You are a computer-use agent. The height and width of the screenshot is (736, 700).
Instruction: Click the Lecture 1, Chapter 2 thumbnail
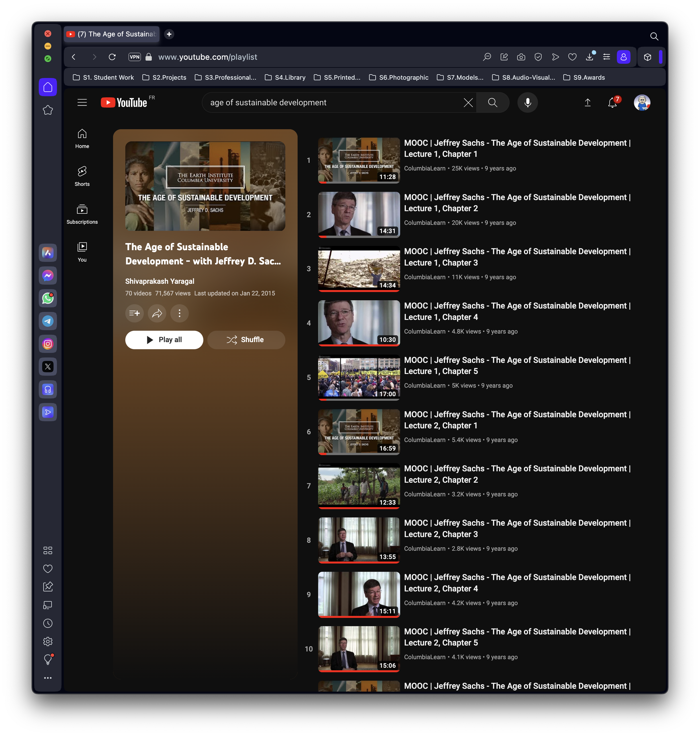tap(359, 215)
